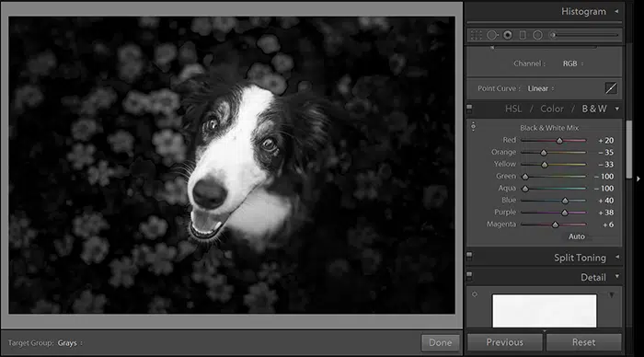Viewport: 644px width, 357px height.
Task: Expand the Split Toning panel
Action: pyautogui.click(x=617, y=258)
